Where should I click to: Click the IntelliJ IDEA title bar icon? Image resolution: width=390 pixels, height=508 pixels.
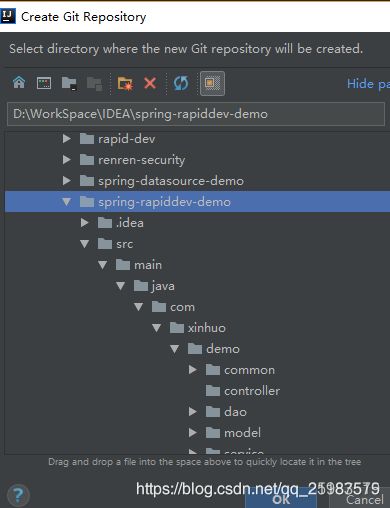point(8,16)
